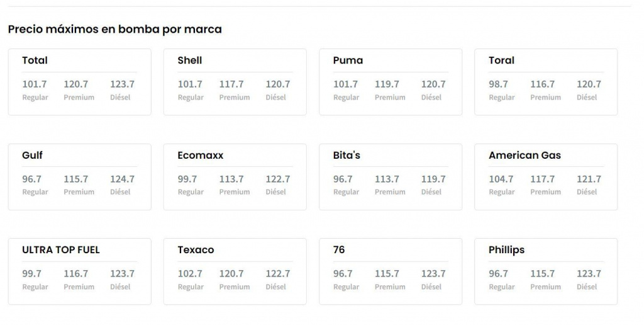Image resolution: width=644 pixels, height=325 pixels.
Task: Click Texaco's Regular price 102.7
Action: point(190,273)
